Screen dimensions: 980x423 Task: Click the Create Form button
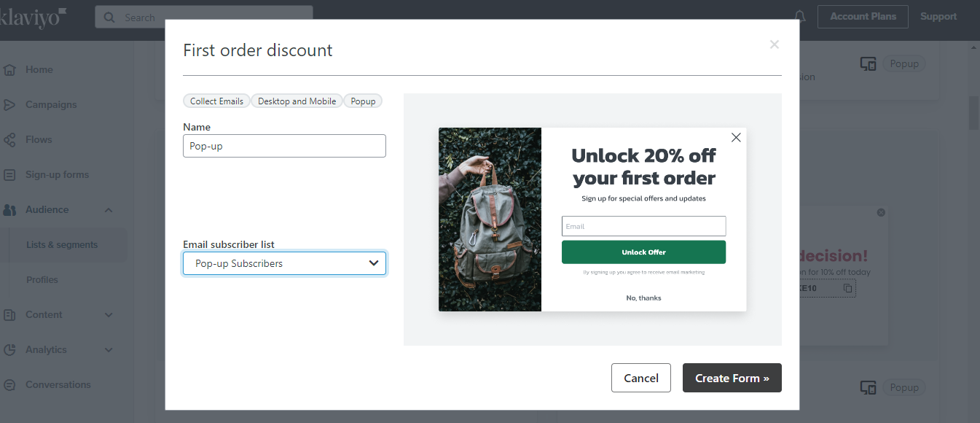[732, 378]
